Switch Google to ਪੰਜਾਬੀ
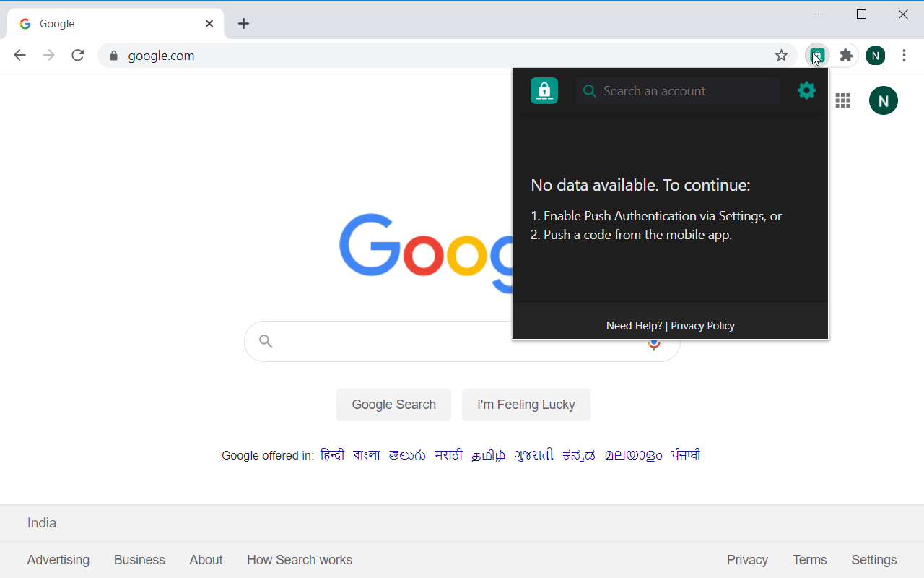This screenshot has height=578, width=924. [x=686, y=455]
